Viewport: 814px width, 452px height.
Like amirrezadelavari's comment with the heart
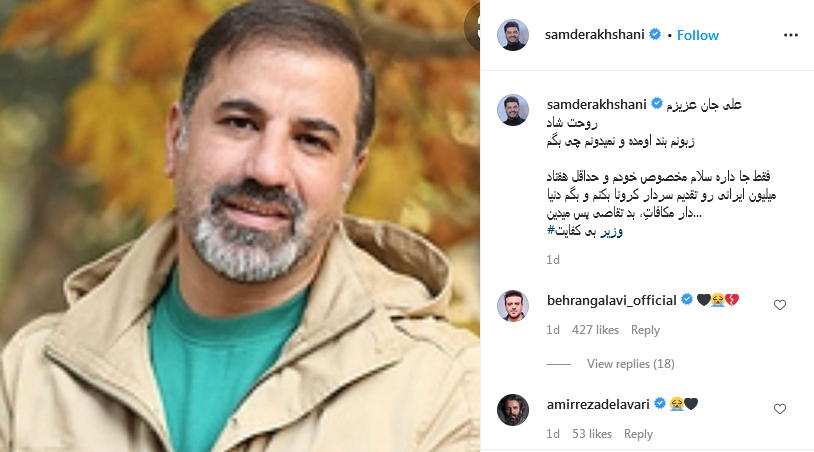click(780, 409)
